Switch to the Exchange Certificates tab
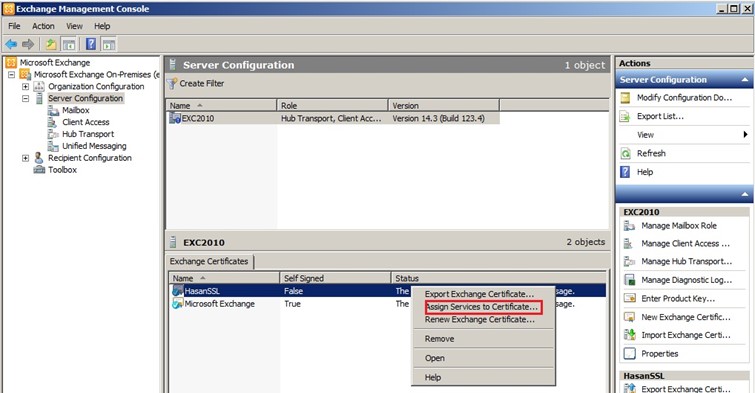 209,261
